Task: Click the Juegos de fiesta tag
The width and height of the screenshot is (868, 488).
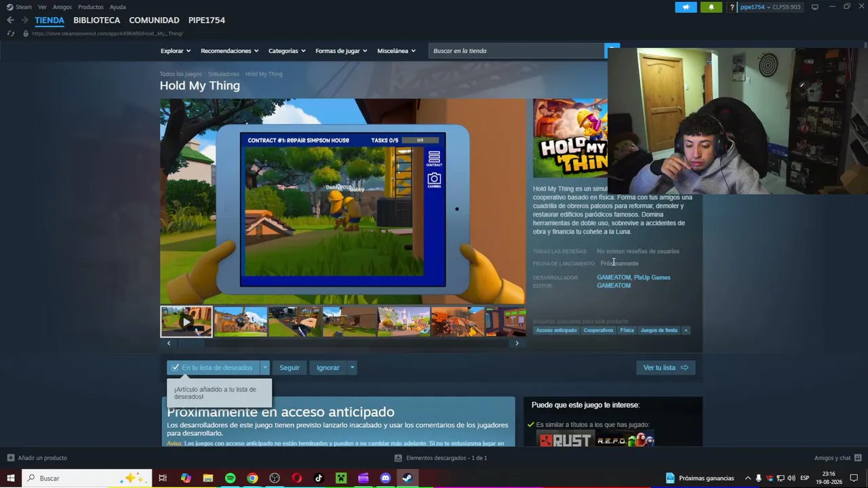Action: [659, 330]
